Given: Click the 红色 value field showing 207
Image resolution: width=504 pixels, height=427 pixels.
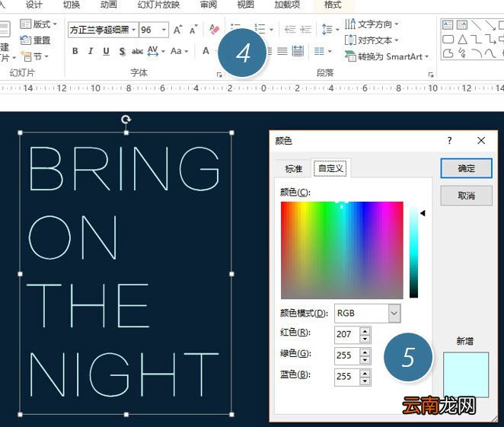Looking at the screenshot, I should (347, 334).
